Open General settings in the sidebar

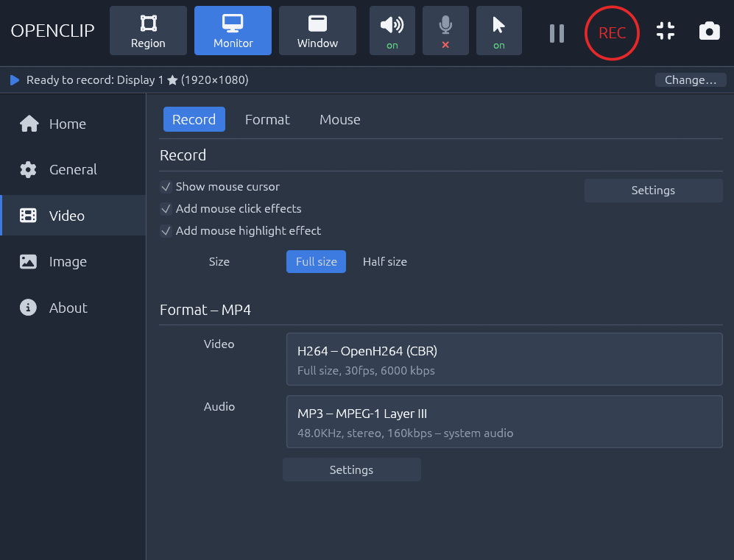(73, 169)
